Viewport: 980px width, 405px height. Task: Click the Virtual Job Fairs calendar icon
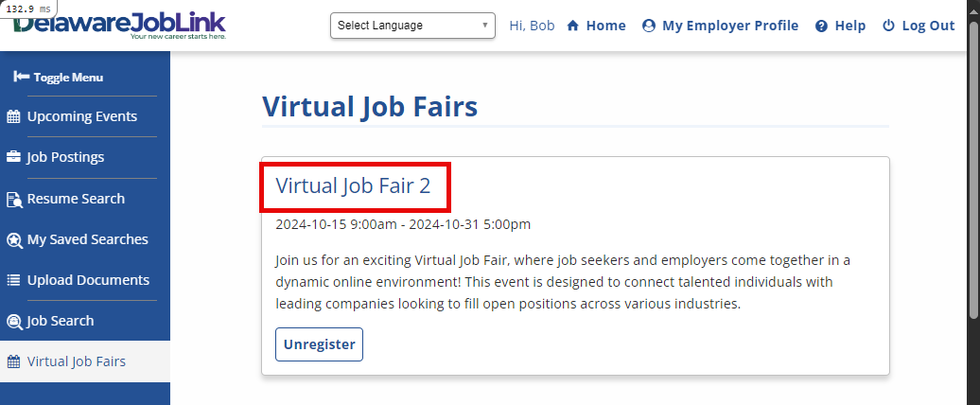click(14, 362)
